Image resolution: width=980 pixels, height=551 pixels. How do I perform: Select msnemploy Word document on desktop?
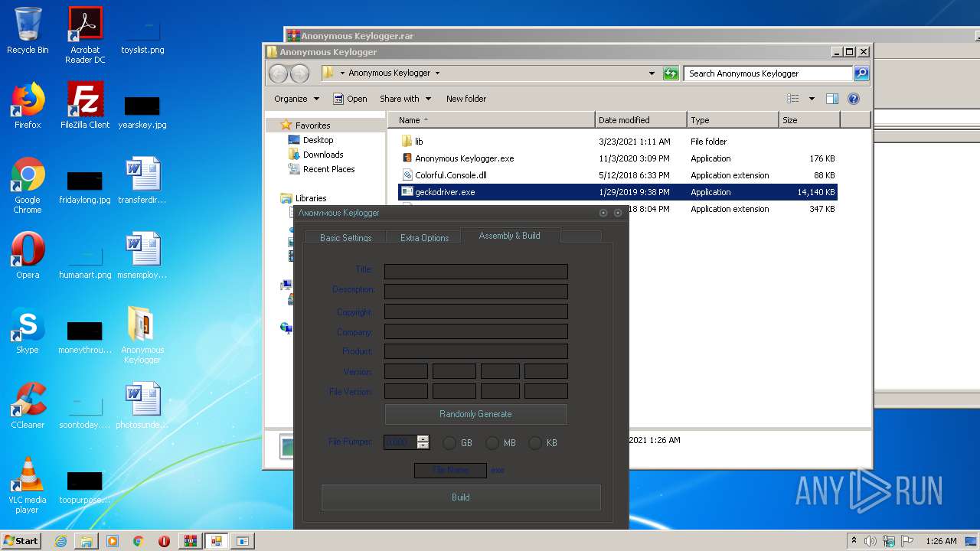tap(142, 256)
